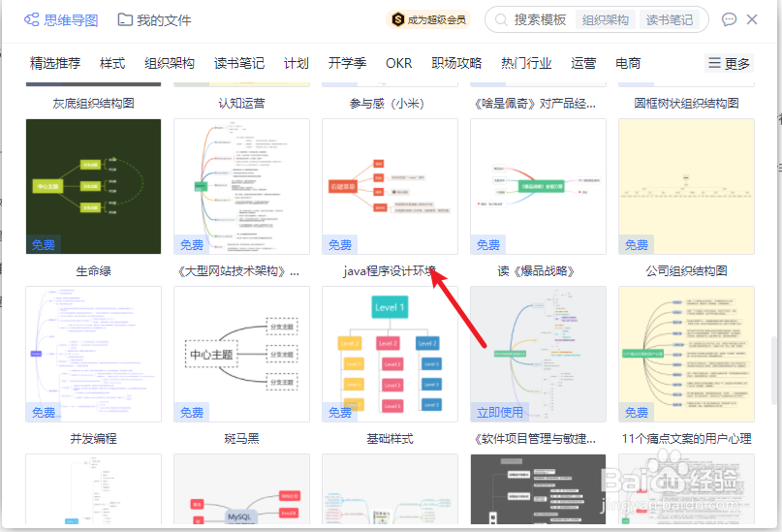Open the 大型网站技术架构 template thumbnail
782x532 pixels.
242,186
